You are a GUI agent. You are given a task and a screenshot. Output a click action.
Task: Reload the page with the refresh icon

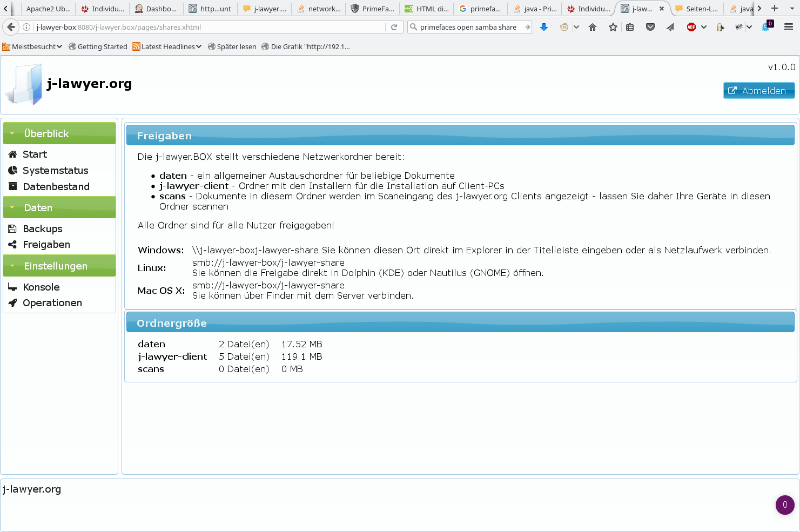click(x=394, y=27)
